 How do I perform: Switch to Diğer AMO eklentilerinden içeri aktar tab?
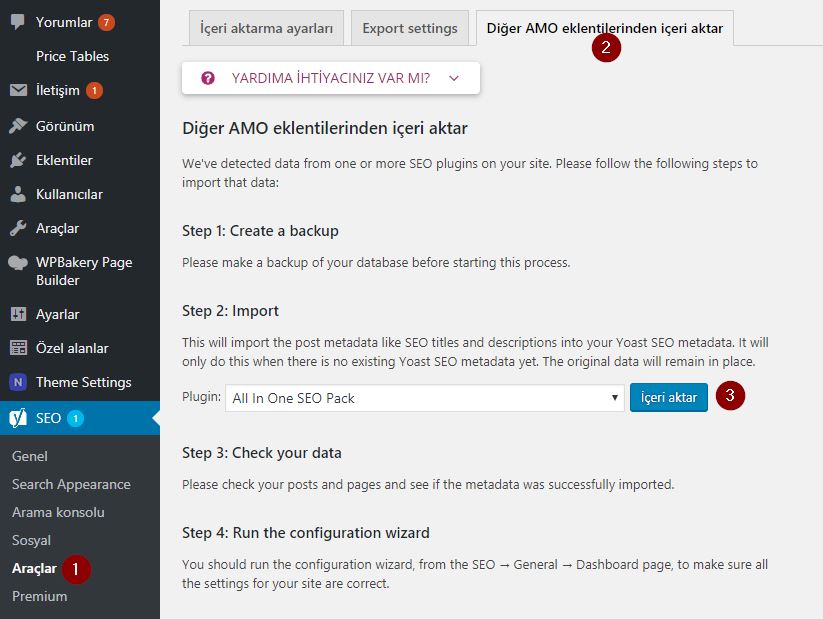605,28
